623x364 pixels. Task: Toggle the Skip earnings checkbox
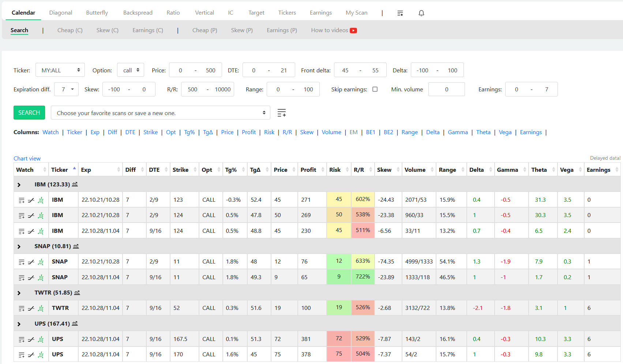coord(375,89)
